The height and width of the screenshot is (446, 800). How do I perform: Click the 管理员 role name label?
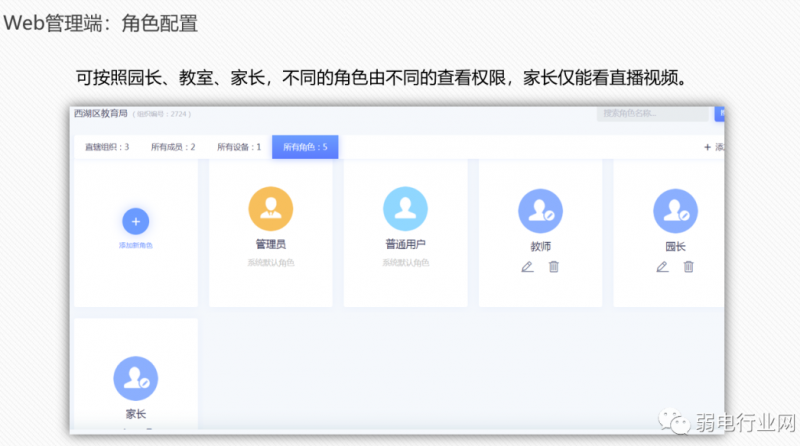[x=270, y=244]
